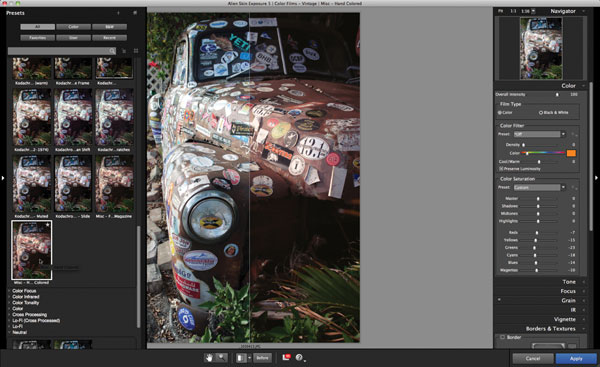Toggle favorite star on Hand Colored preset
Screen dimensions: 600x367
tap(47, 225)
